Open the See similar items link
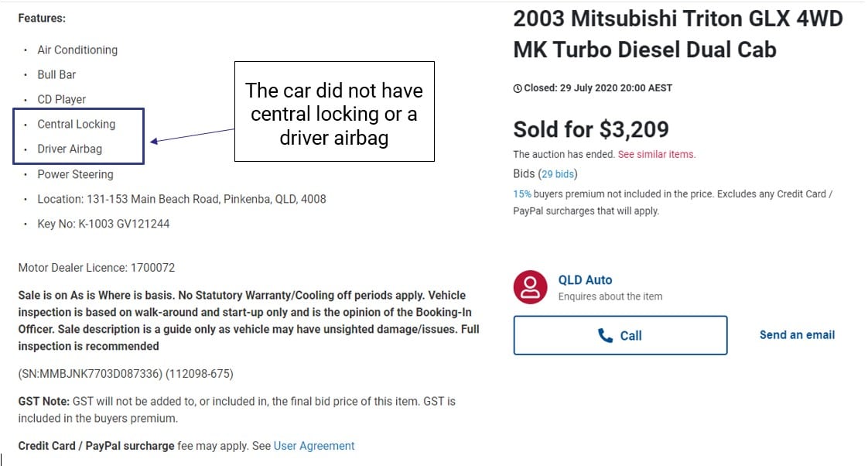The width and height of the screenshot is (868, 466). click(656, 154)
